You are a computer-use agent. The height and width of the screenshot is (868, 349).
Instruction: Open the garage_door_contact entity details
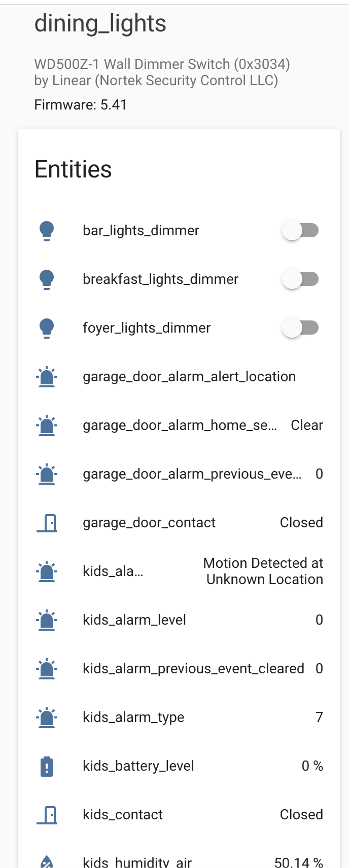(149, 522)
